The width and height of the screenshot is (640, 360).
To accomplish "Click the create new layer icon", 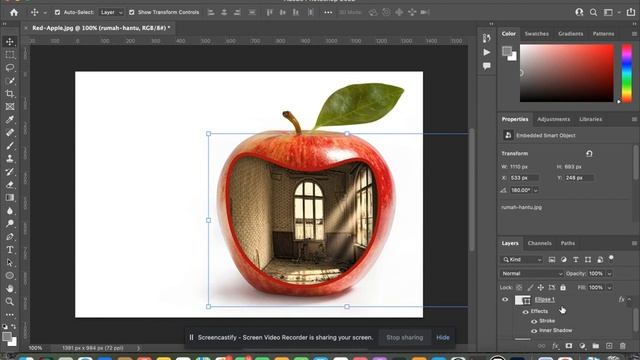I will (609, 346).
